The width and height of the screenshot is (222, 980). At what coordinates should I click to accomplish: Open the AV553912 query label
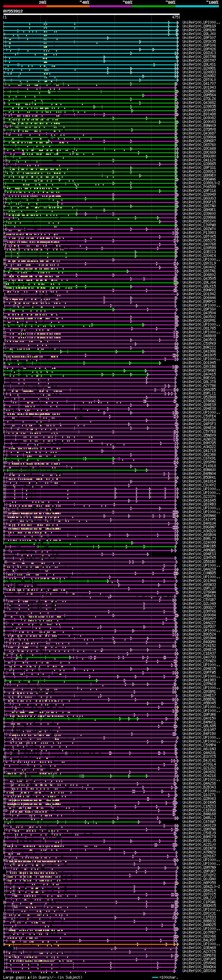pyautogui.click(x=13, y=11)
